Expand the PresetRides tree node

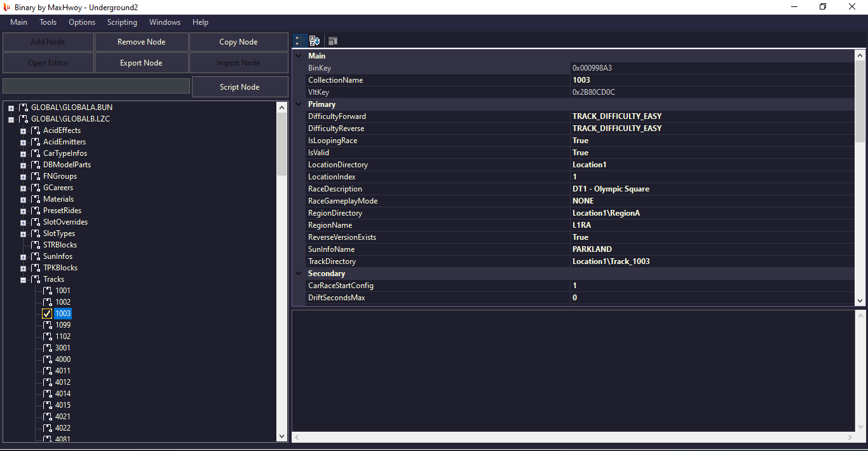click(x=23, y=211)
